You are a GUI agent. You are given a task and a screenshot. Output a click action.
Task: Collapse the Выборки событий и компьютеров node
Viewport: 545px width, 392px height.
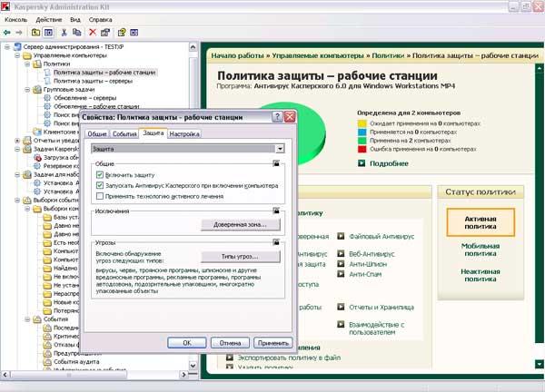17,200
